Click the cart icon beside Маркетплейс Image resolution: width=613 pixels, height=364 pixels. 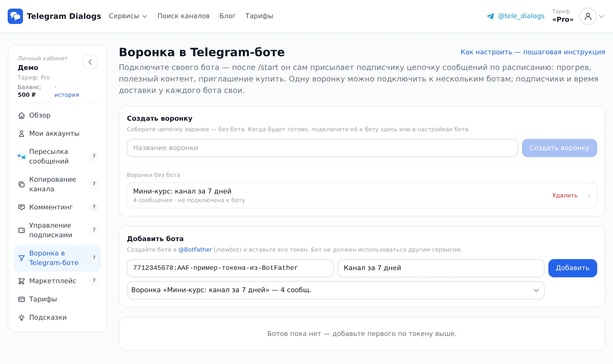click(x=21, y=281)
